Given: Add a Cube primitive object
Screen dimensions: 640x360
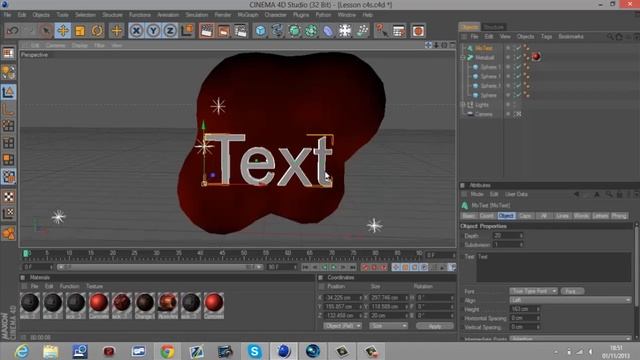Looking at the screenshot, I should click(260, 31).
